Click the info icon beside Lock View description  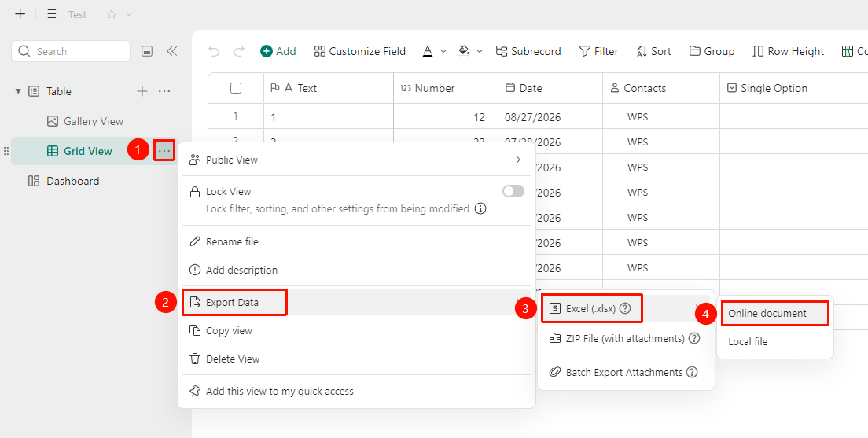point(481,208)
